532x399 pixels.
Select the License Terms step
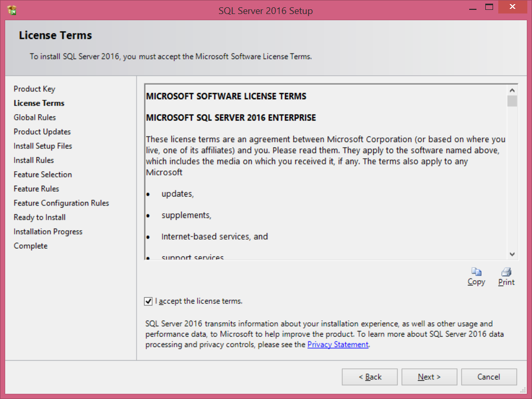pos(39,103)
